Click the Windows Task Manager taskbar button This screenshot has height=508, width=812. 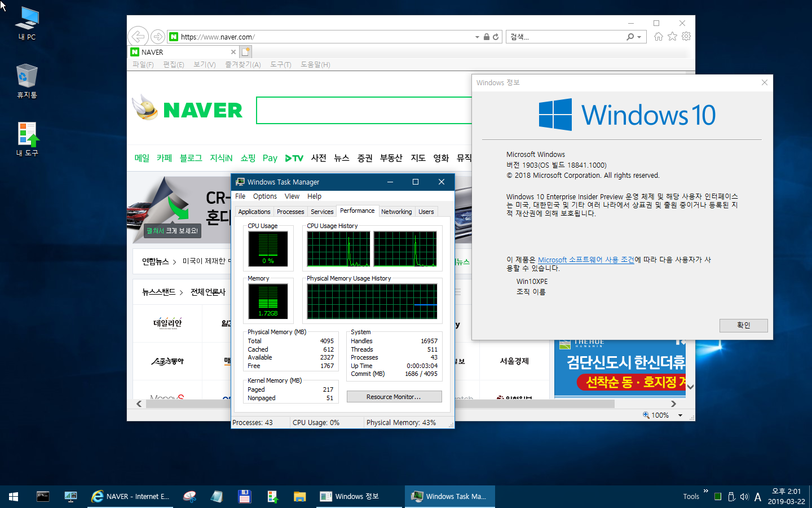pyautogui.click(x=450, y=497)
